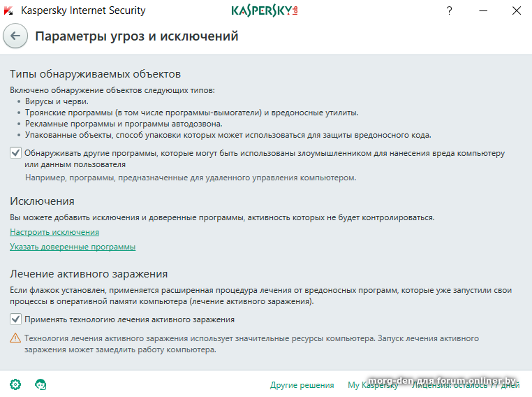Minimize the Kaspersky window
Viewport: 532px width, 397px height.
point(483,11)
